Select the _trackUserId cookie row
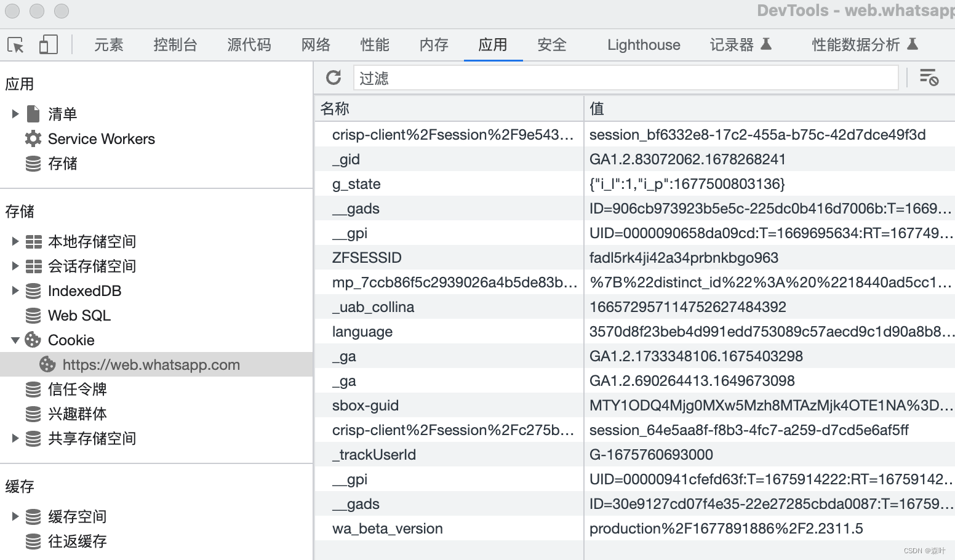The image size is (955, 560). [634, 455]
